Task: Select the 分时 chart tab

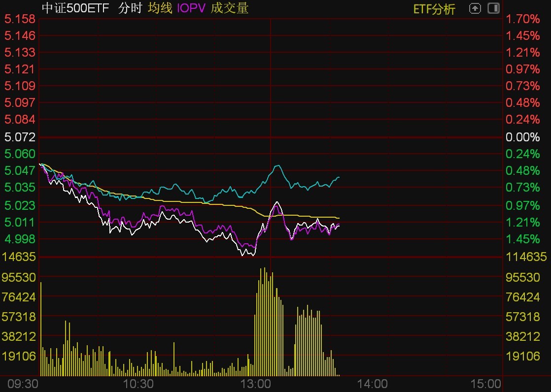Action: coord(131,8)
